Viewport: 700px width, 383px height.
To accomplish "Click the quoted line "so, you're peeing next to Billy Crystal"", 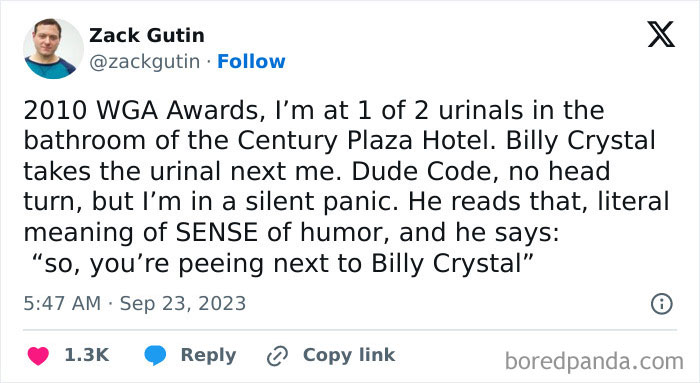I will (283, 263).
